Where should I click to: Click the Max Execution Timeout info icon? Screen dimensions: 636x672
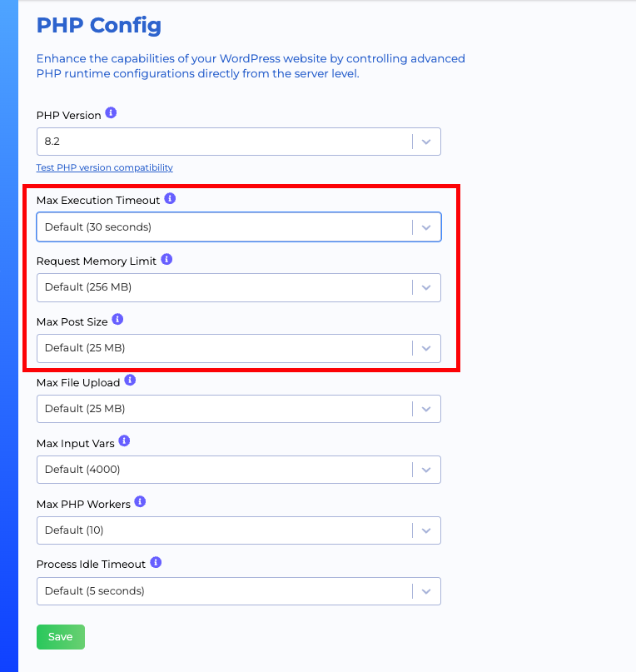[x=170, y=198]
